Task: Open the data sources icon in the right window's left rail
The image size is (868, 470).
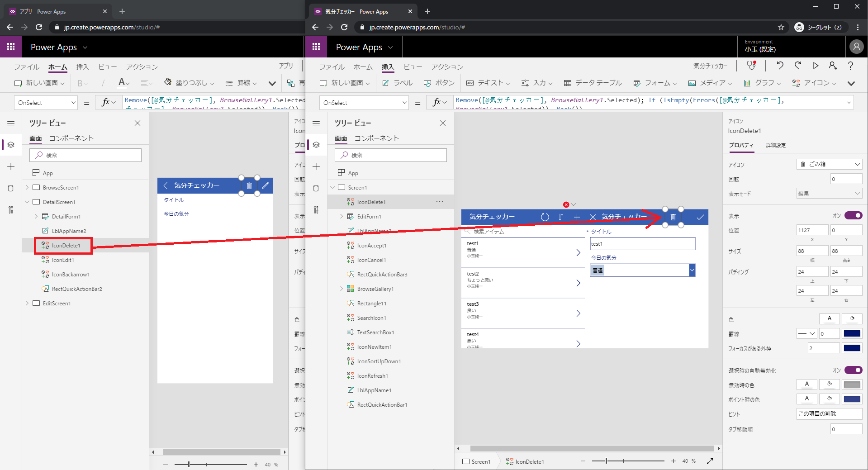Action: coord(316,188)
